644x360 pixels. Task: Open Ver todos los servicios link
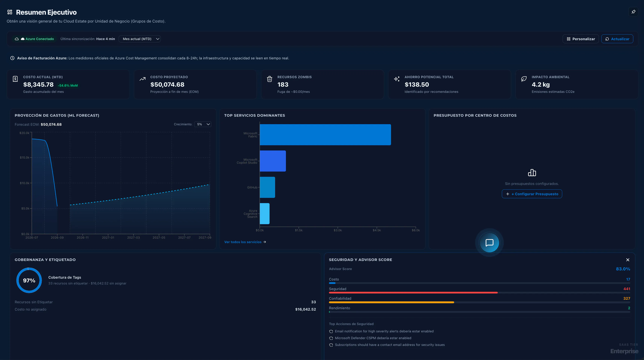245,242
